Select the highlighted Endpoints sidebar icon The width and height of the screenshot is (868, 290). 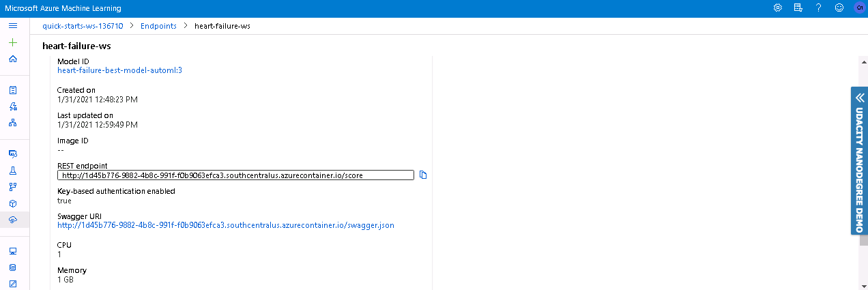click(x=13, y=220)
